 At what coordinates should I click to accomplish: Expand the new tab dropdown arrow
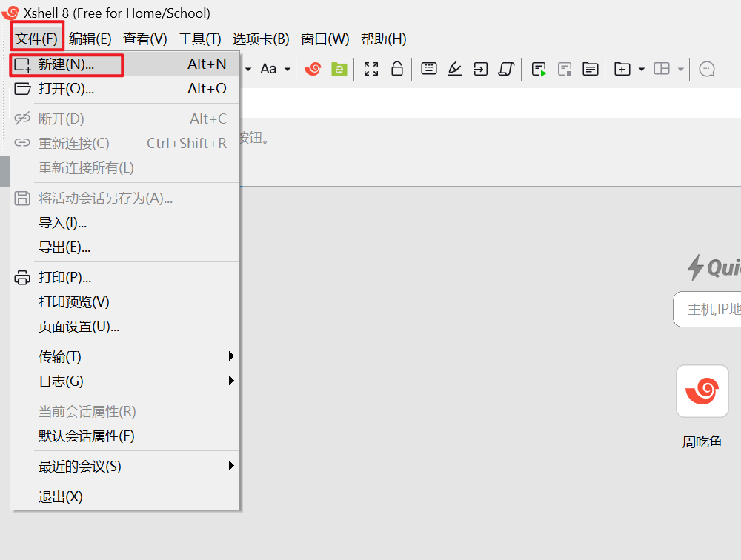click(x=641, y=70)
